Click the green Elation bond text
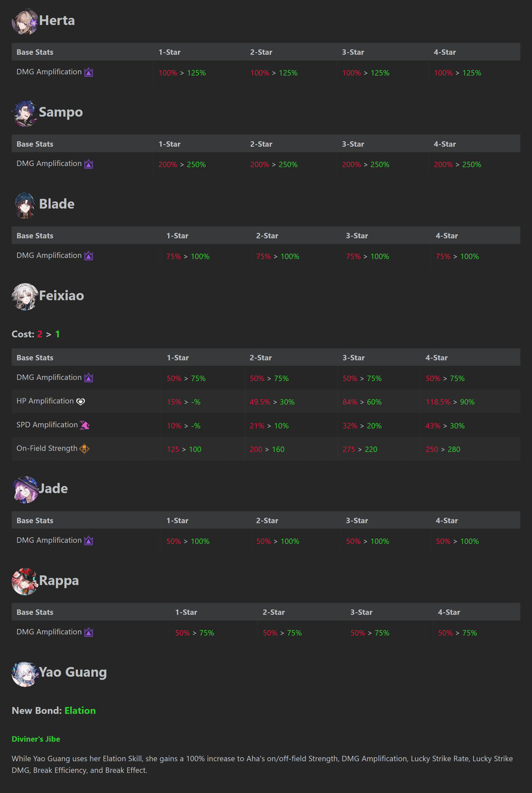The width and height of the screenshot is (532, 793). coord(80,711)
